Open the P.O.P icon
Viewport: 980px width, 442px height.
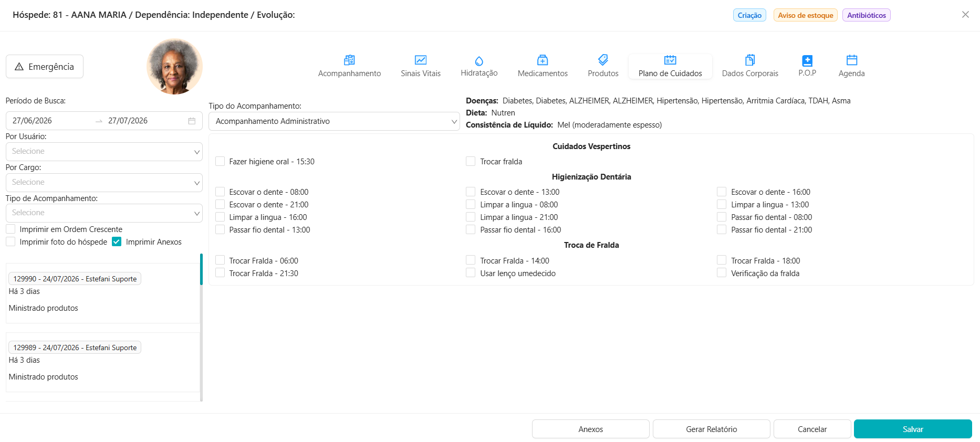[x=807, y=60]
